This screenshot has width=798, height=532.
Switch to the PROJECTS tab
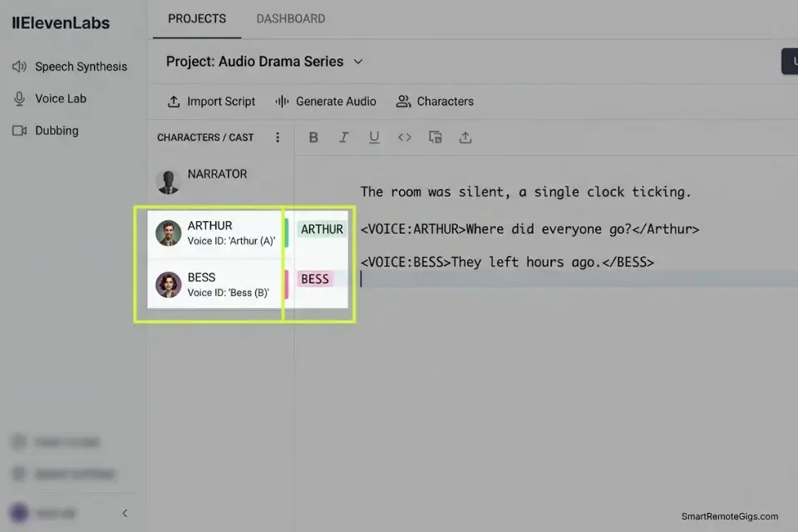pyautogui.click(x=197, y=19)
